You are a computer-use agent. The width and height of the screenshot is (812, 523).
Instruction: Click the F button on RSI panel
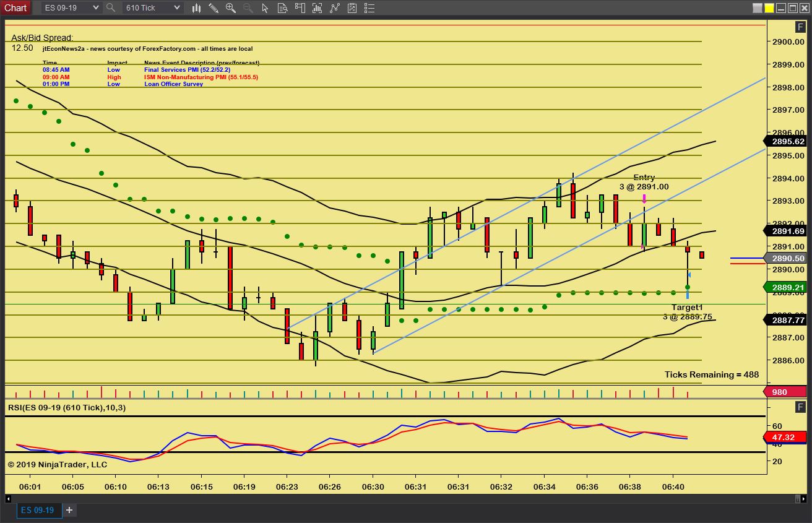[x=800, y=407]
